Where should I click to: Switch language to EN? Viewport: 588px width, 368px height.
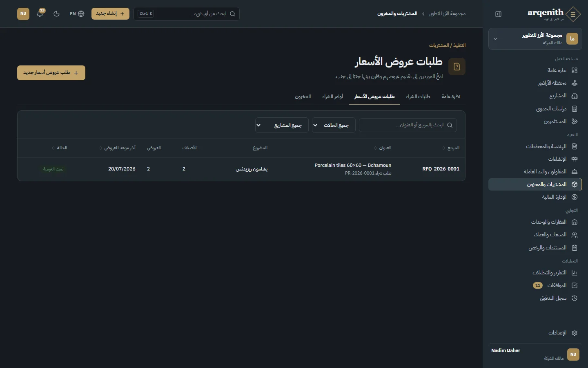(x=77, y=13)
